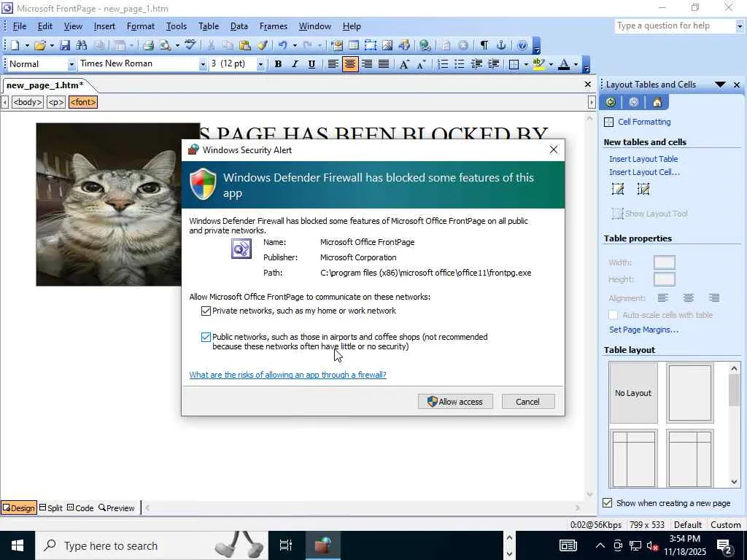Open the FrontPage Help question-mark icon
Viewport: 747px width, 560px height.
pos(522,45)
